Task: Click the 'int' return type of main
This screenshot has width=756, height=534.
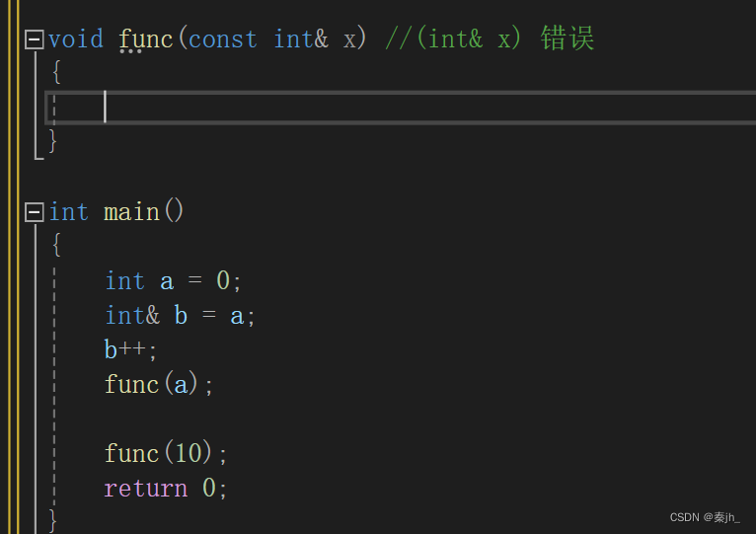Action: pyautogui.click(x=68, y=212)
